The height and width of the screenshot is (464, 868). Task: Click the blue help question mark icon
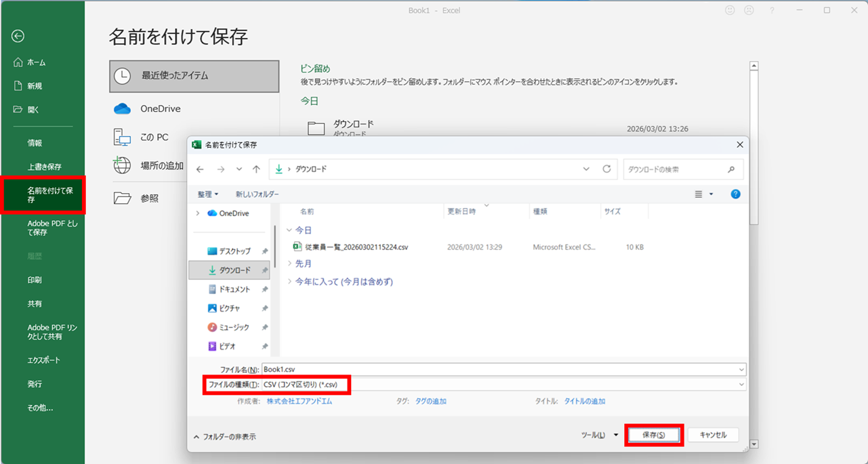click(x=735, y=194)
